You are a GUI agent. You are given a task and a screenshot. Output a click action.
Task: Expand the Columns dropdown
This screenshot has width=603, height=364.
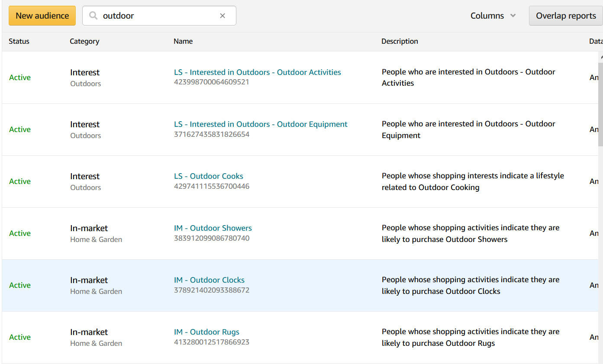[x=493, y=16]
